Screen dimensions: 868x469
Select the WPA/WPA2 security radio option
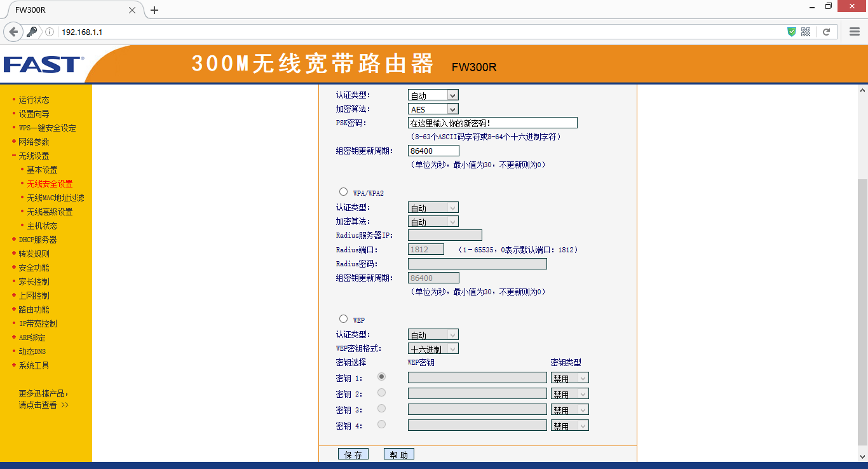344,191
